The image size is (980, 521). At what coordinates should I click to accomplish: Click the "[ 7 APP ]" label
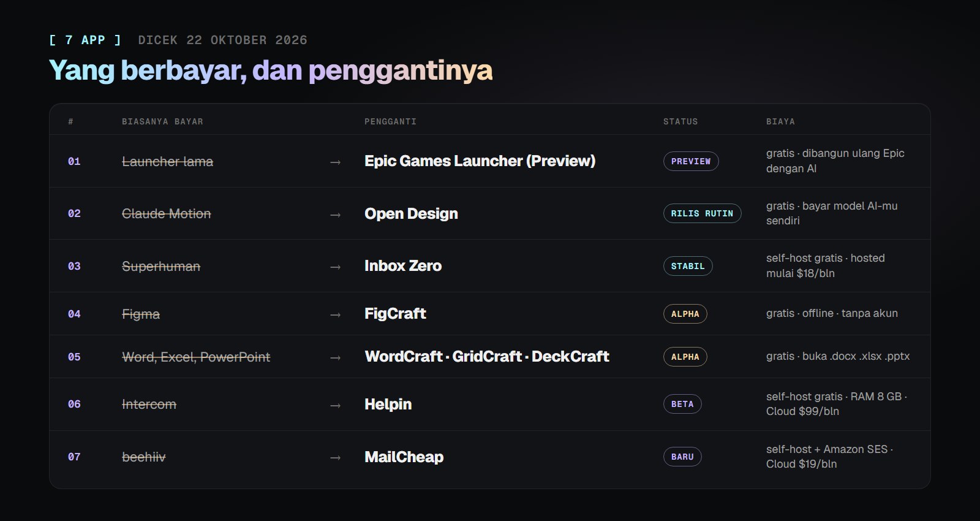(85, 40)
